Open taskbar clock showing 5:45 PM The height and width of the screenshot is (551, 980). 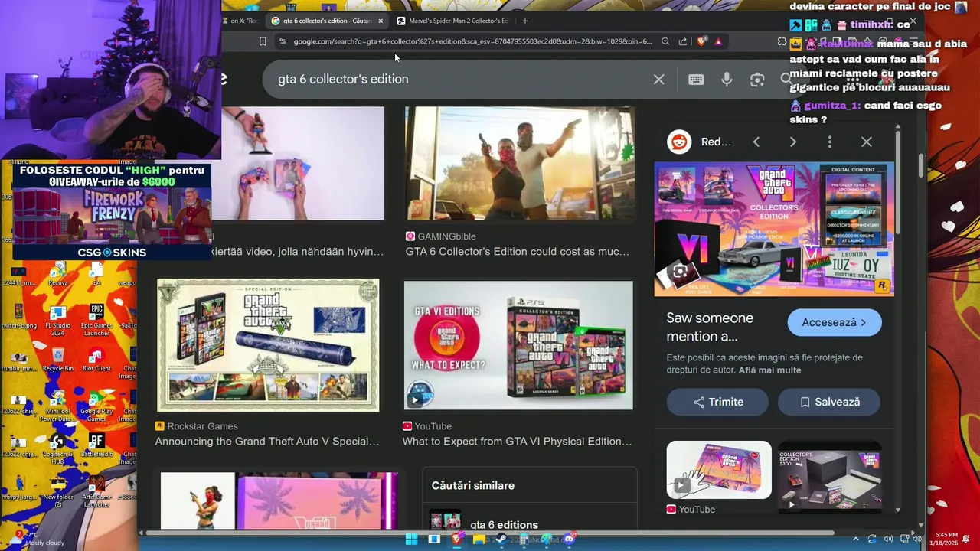click(943, 539)
